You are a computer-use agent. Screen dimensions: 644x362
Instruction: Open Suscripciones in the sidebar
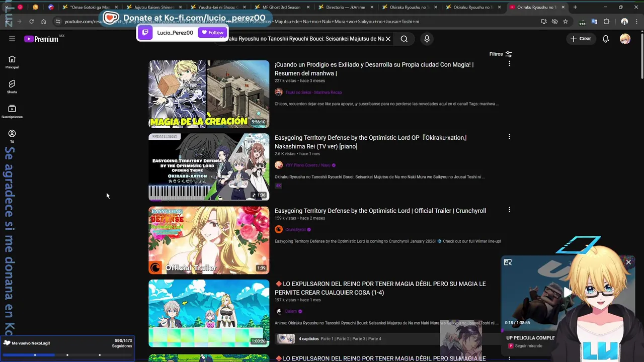coord(12,112)
